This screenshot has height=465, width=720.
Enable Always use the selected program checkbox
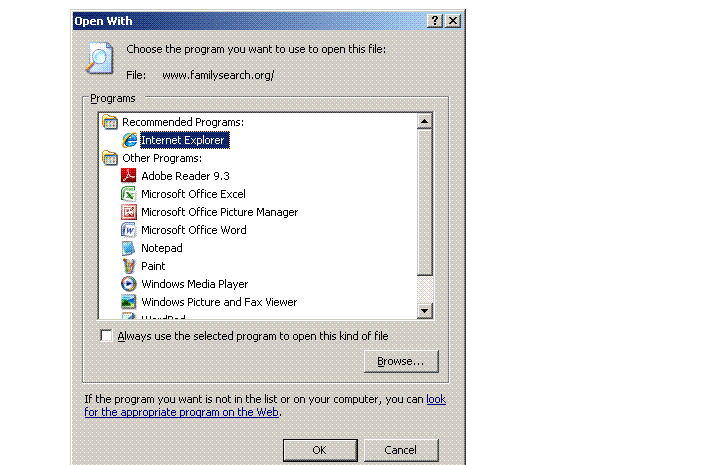[x=106, y=336]
